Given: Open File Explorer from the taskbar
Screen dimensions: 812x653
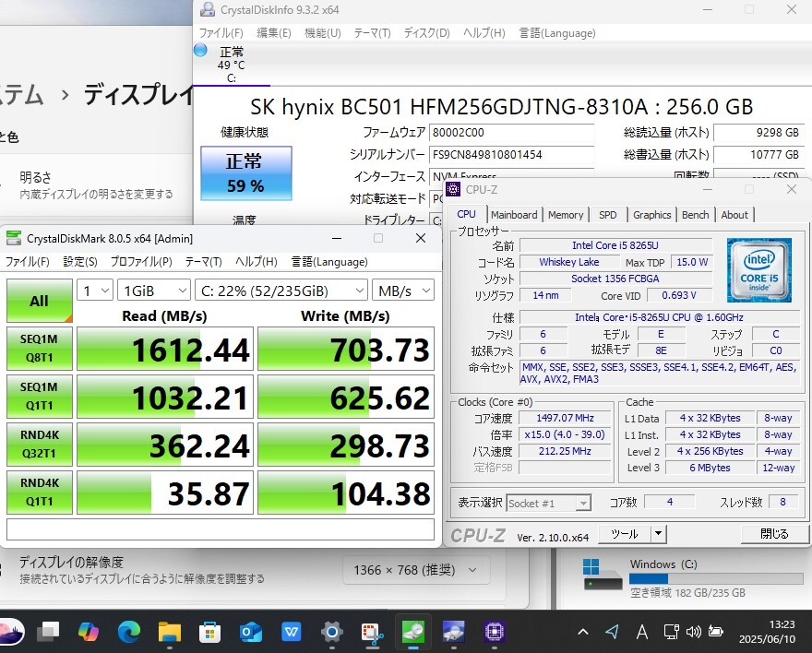Looking at the screenshot, I should (x=170, y=631).
